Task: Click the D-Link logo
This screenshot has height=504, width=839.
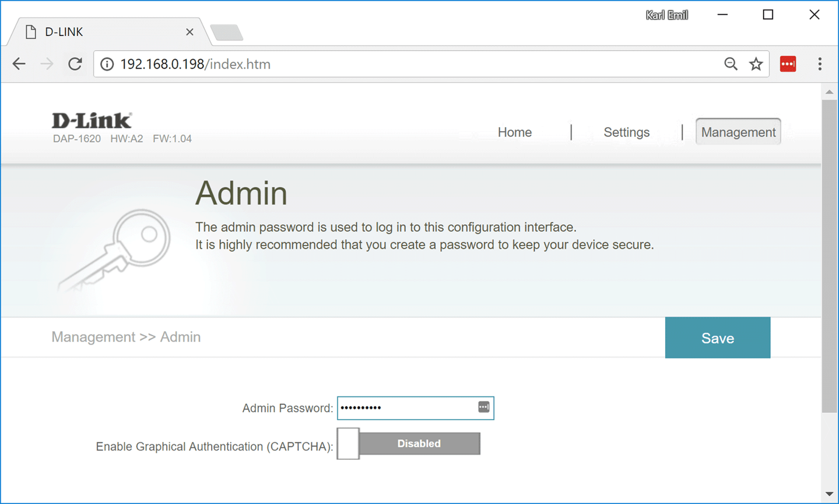Action: [92, 120]
